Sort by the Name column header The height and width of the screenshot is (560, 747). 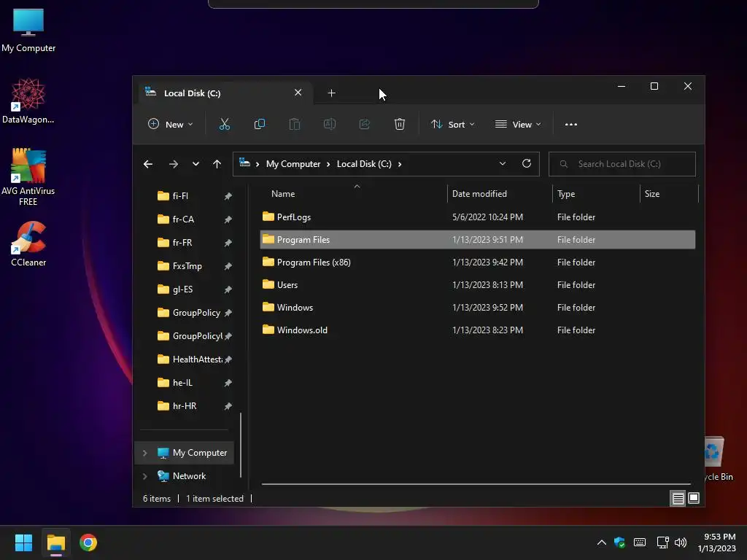click(283, 194)
